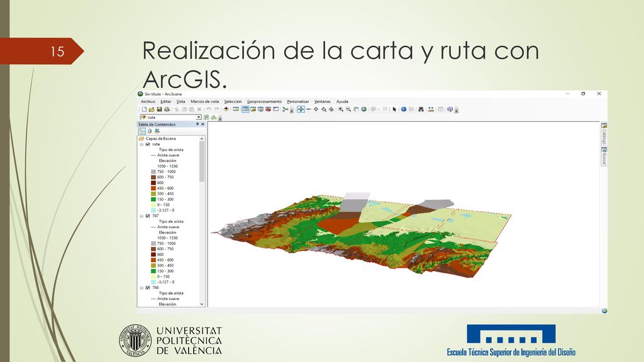Collapse the ruta layer tree node
Screen dimensions: 644x362
pos(142,145)
